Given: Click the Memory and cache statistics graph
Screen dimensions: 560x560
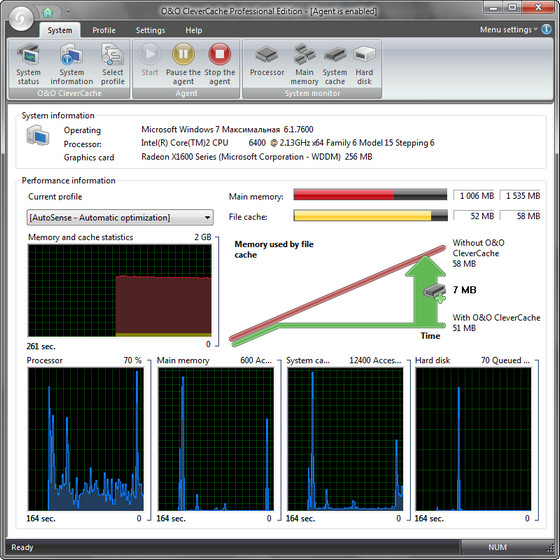Looking at the screenshot, I should [x=120, y=290].
